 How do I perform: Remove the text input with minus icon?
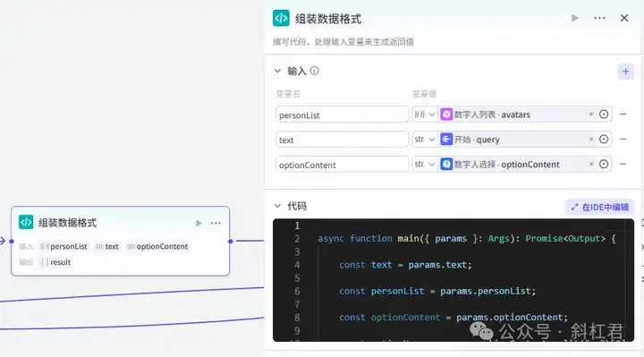(x=623, y=140)
